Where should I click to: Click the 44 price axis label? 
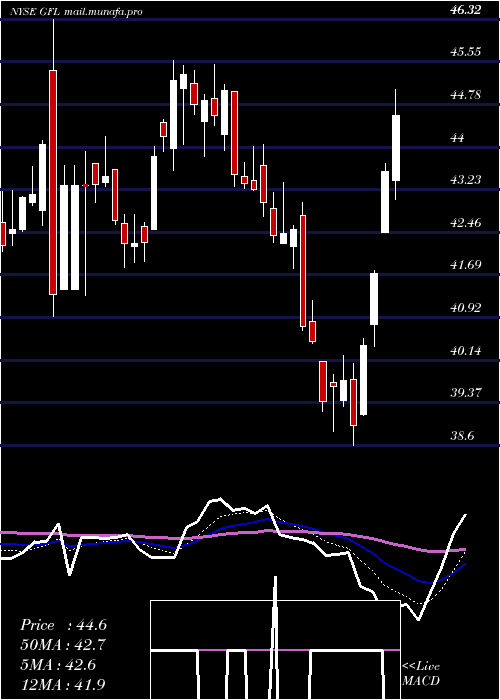tap(458, 138)
